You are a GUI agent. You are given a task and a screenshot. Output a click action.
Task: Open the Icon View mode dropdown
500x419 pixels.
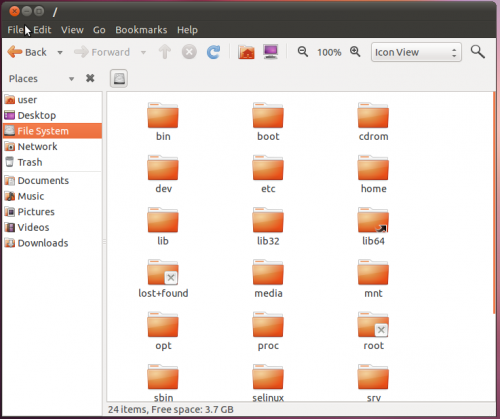coord(416,52)
